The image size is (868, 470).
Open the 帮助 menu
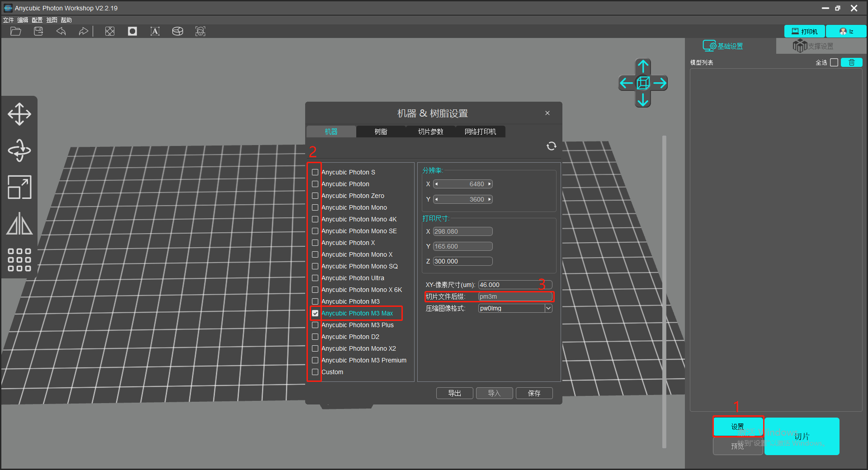[66, 20]
